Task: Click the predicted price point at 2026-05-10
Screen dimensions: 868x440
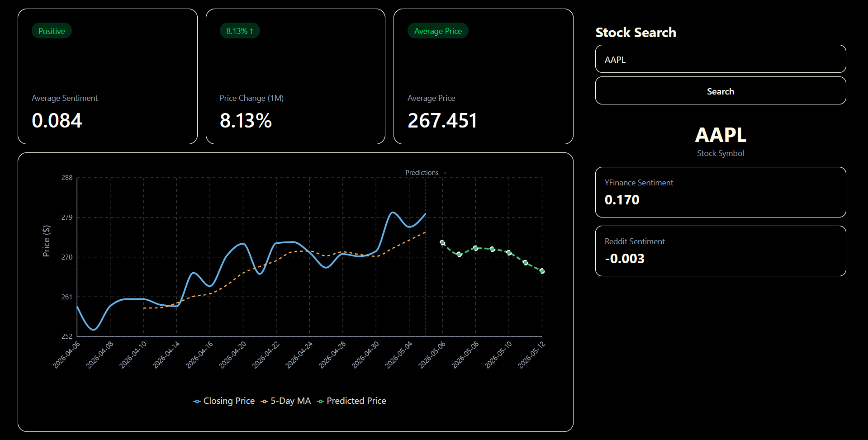Action: click(509, 252)
